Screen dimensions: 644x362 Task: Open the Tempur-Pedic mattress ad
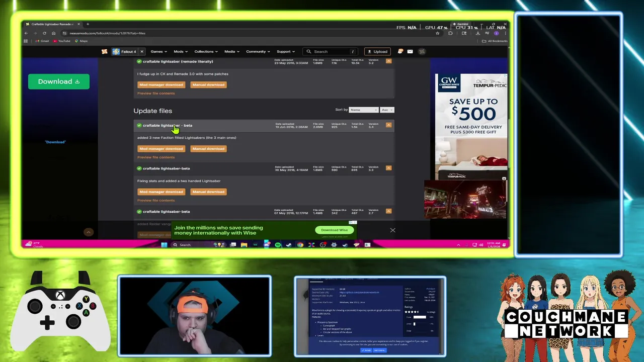[471, 126]
